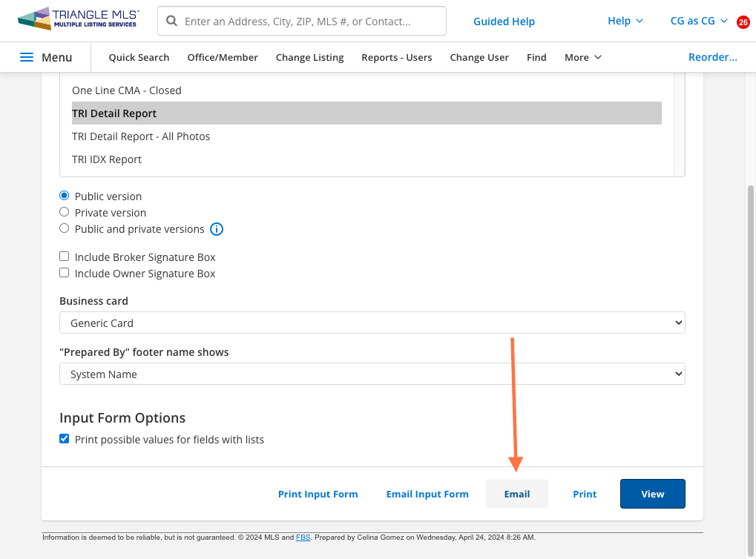Select the Public version radio button
The image size is (756, 559).
click(64, 196)
